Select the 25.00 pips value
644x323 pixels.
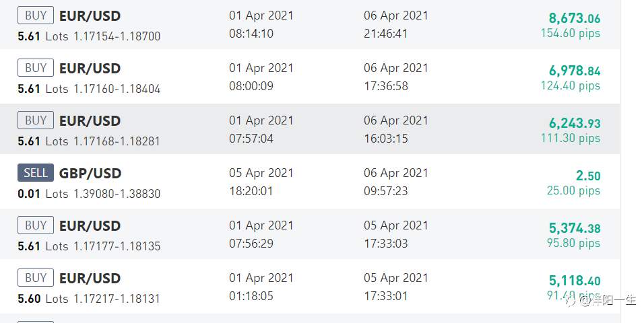[x=573, y=191]
